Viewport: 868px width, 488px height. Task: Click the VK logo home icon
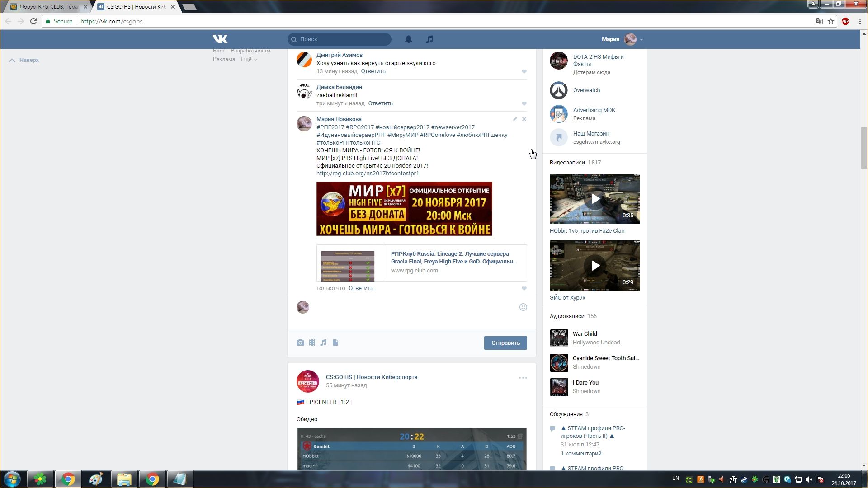click(x=220, y=39)
